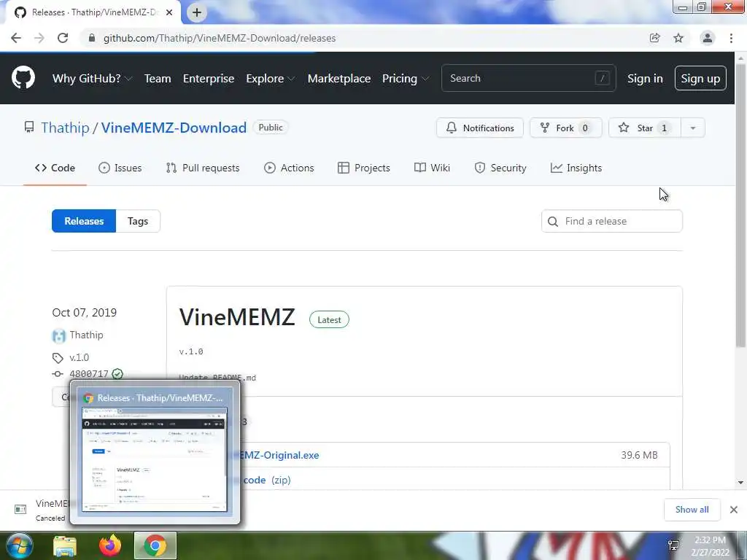This screenshot has width=747, height=560.
Task: Expand Why GitHub? dropdown
Action: (x=92, y=78)
